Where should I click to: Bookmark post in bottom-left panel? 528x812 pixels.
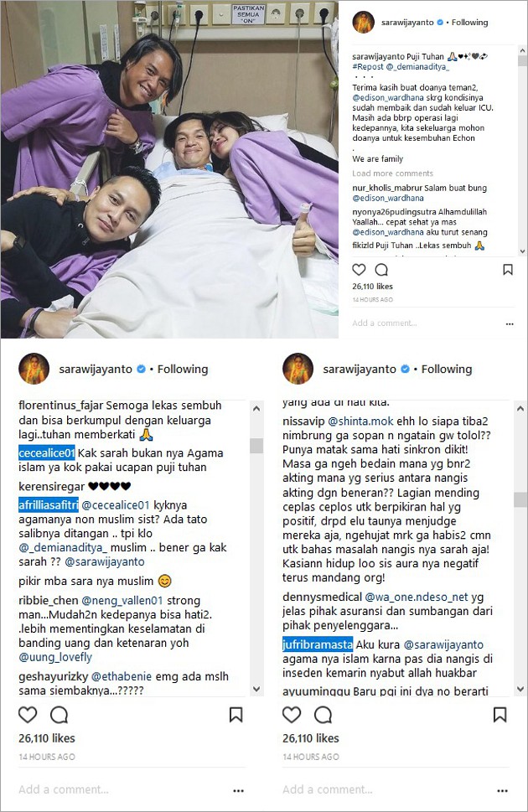[236, 715]
